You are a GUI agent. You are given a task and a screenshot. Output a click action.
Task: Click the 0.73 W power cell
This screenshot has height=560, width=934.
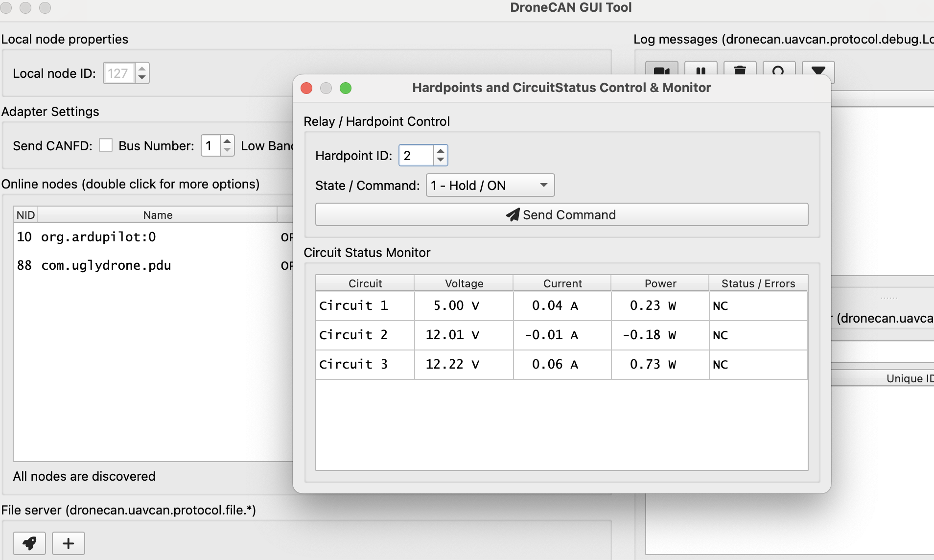click(x=660, y=365)
